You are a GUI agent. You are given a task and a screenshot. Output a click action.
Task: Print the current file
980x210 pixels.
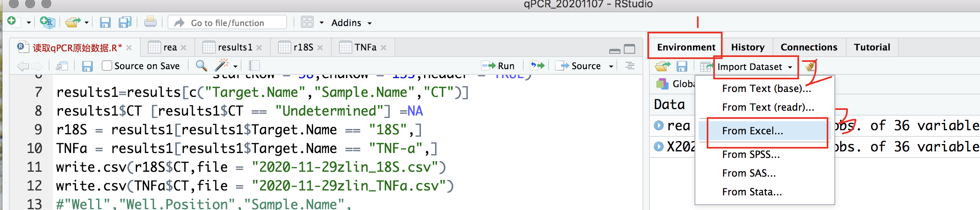click(150, 22)
